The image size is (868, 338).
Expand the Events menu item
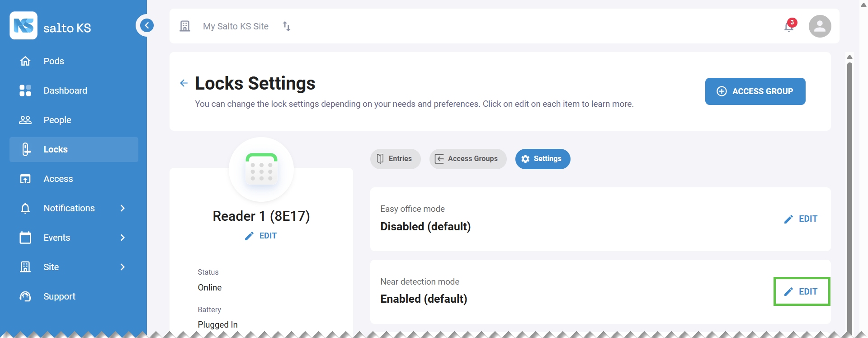tap(123, 238)
